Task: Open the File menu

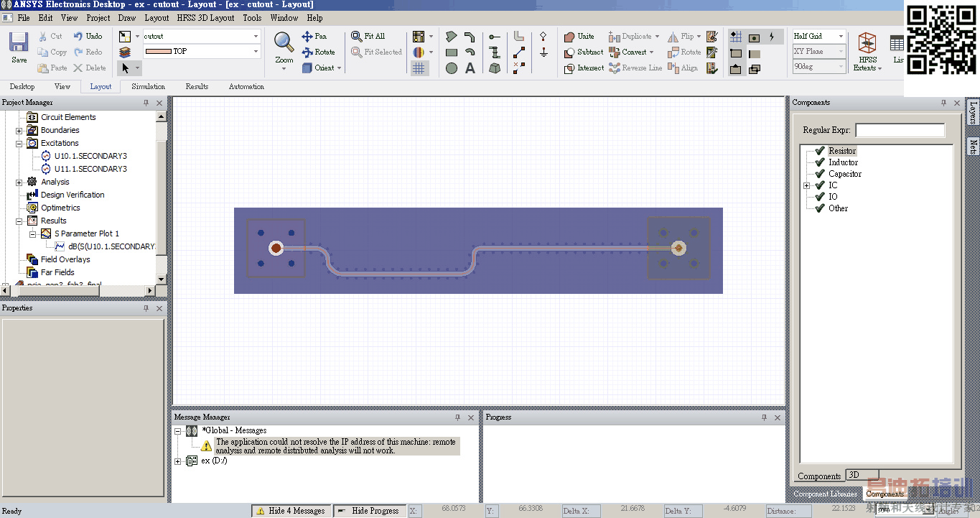Action: click(x=24, y=18)
